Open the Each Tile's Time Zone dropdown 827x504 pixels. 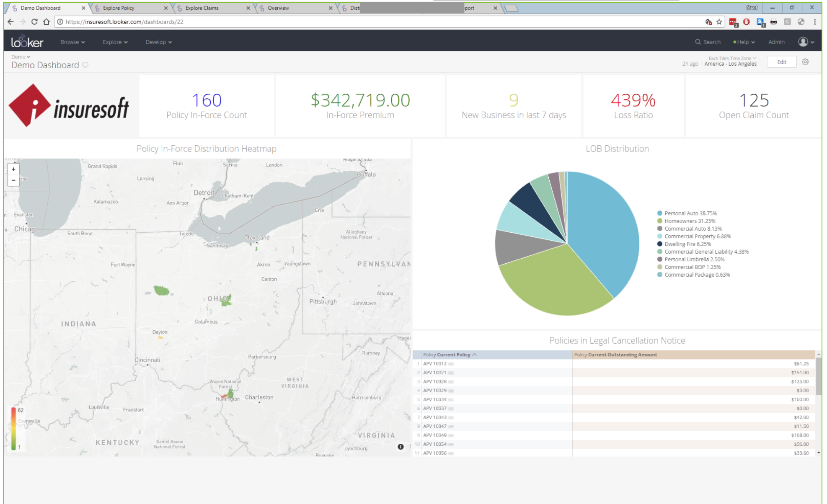[731, 58]
